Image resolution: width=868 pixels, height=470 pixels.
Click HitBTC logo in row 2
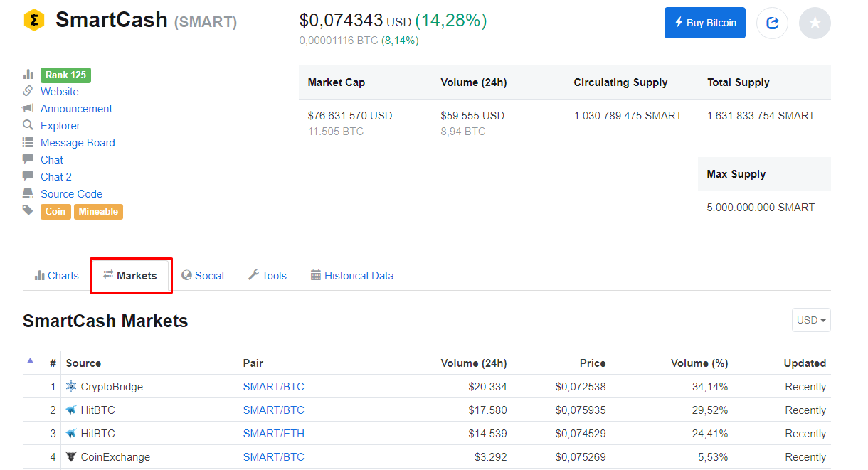point(71,410)
